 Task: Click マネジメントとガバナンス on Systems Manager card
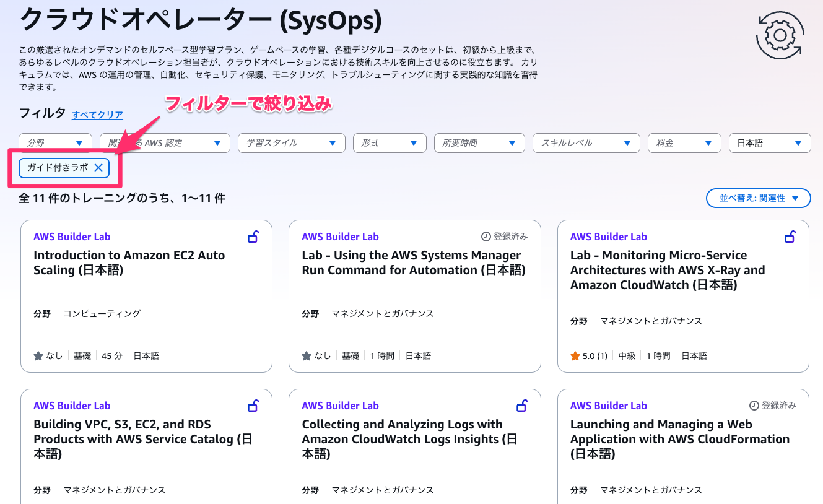point(383,313)
